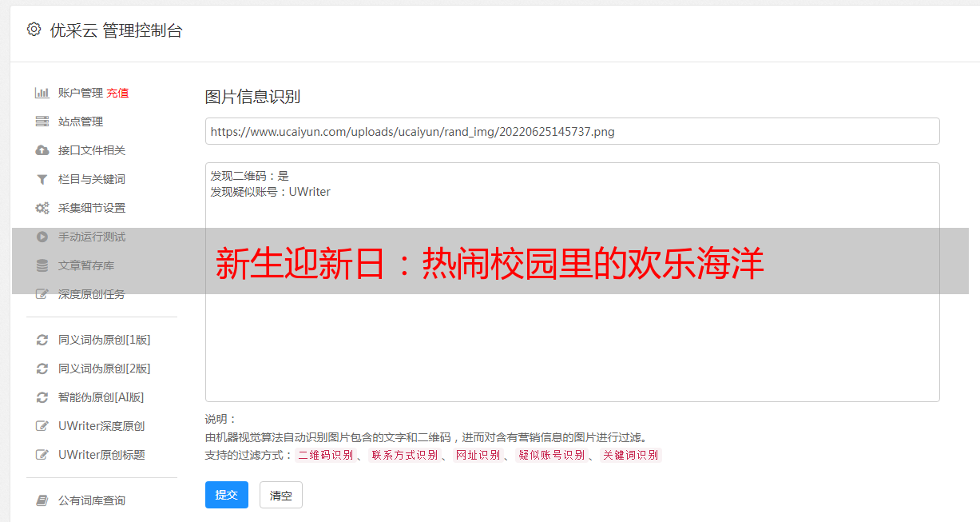Click the 优采云 管理控制台 title
This screenshot has width=980, height=522.
pyautogui.click(x=116, y=30)
